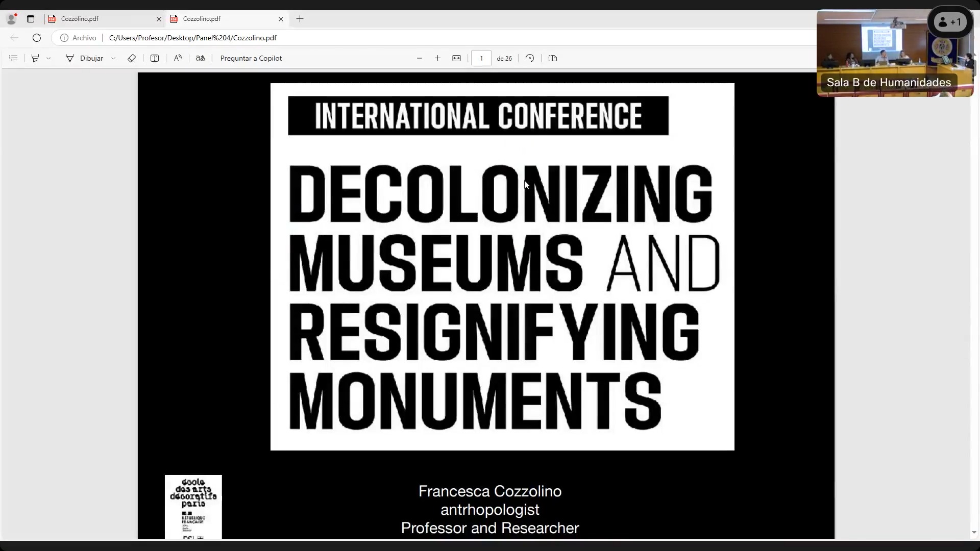
Task: Expand draw tool options dropdown
Action: click(x=113, y=58)
